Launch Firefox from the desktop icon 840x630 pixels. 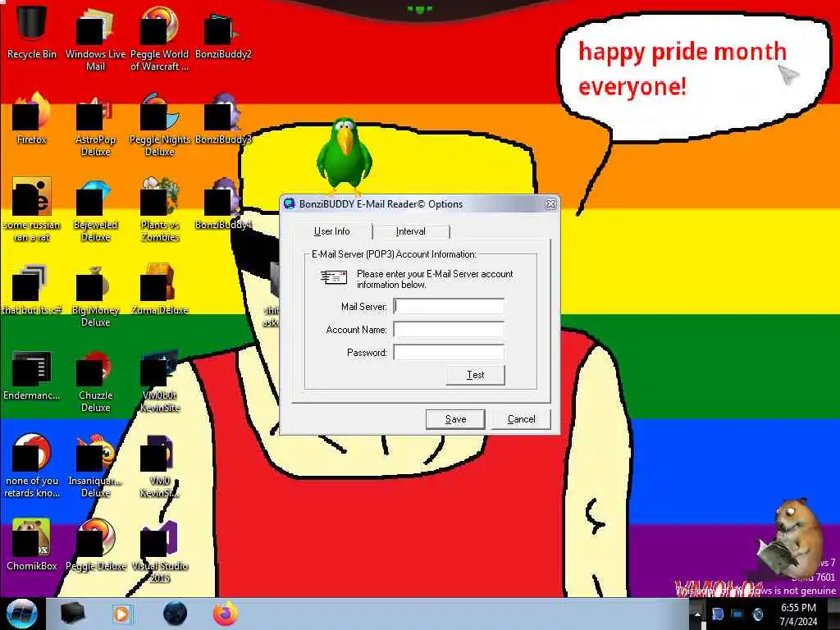[32, 118]
